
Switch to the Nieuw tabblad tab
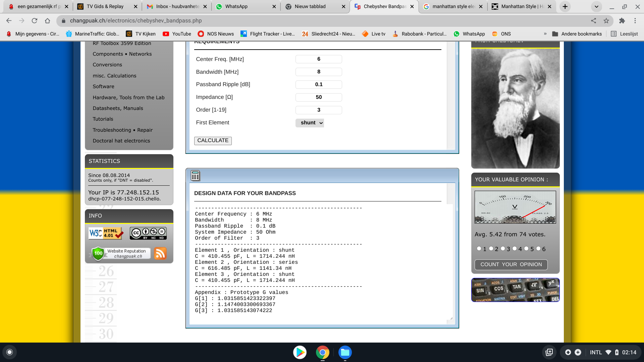click(x=315, y=6)
